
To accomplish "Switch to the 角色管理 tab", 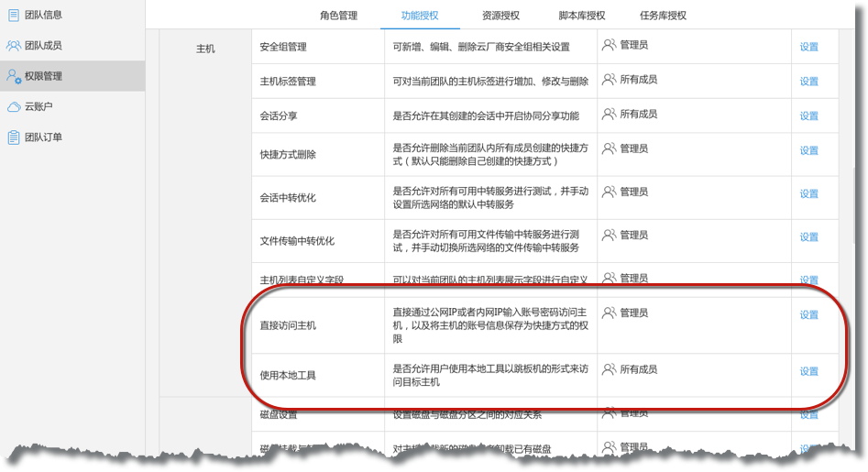I will (x=339, y=16).
